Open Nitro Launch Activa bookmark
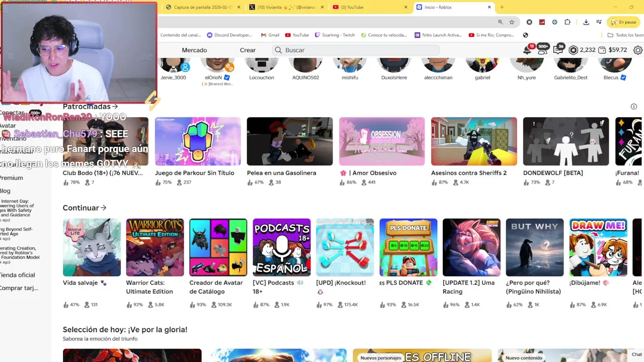The height and width of the screenshot is (362, 644). pos(438,35)
